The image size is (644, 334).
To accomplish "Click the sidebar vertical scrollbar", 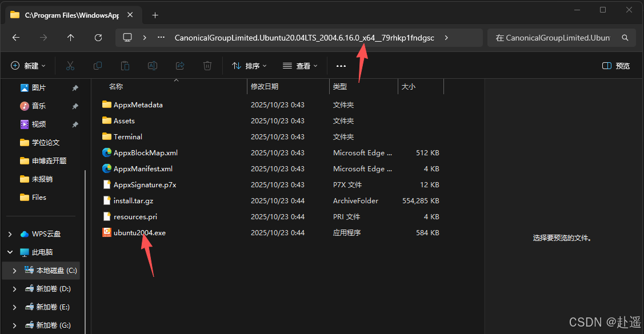I will tap(86, 251).
